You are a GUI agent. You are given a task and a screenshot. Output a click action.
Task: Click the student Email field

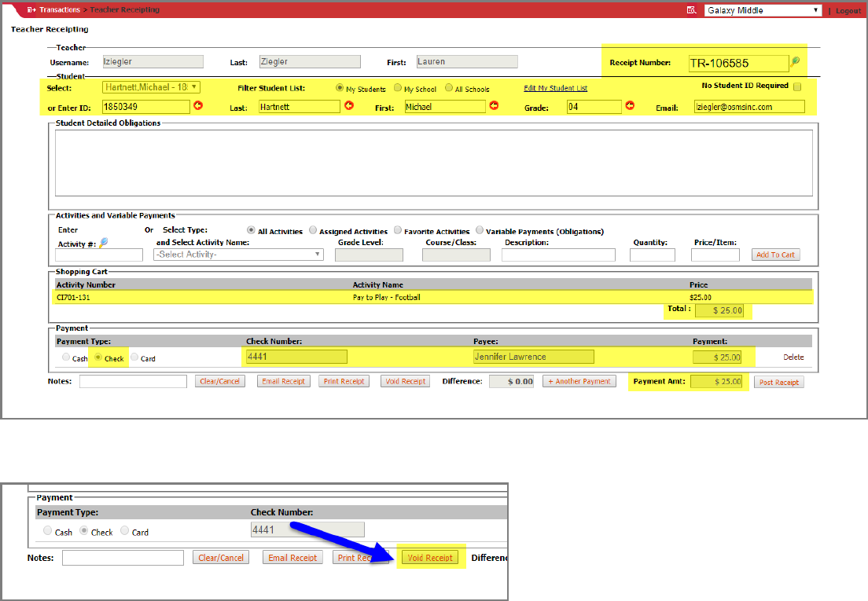[x=749, y=107]
